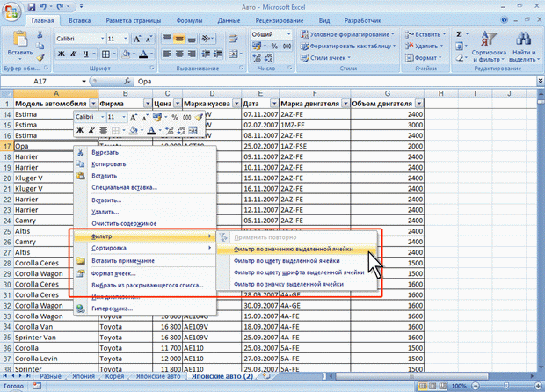
Task: Switch to Разработчик ribbon tab
Action: tap(362, 20)
